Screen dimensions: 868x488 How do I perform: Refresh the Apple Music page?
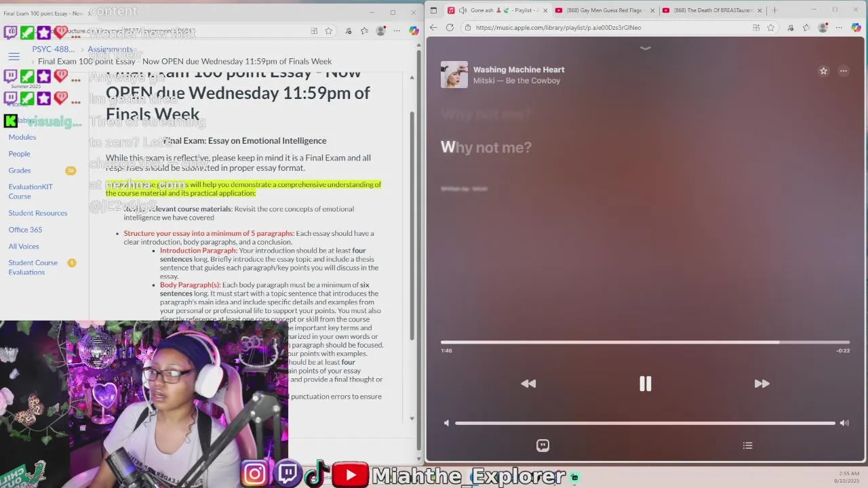pos(450,28)
